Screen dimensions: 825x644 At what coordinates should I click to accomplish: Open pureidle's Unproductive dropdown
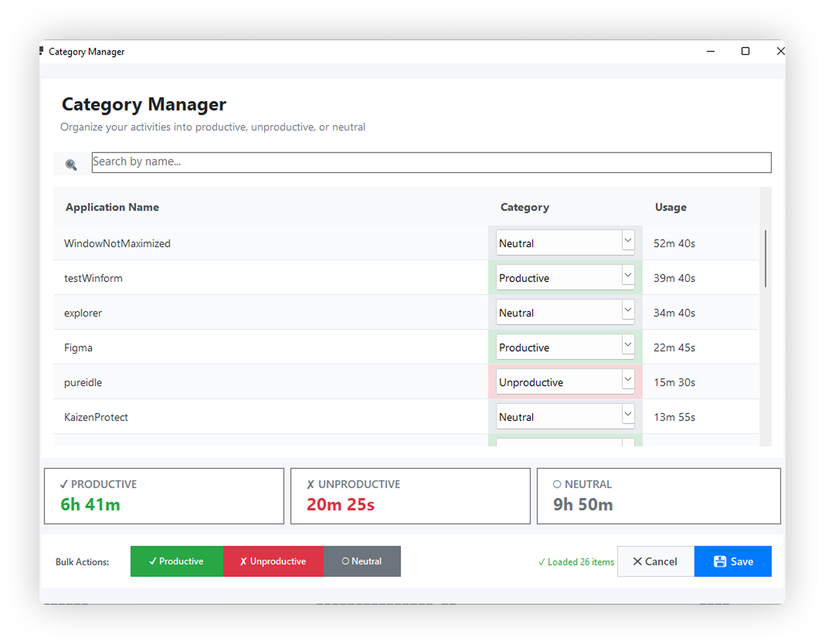coord(565,382)
